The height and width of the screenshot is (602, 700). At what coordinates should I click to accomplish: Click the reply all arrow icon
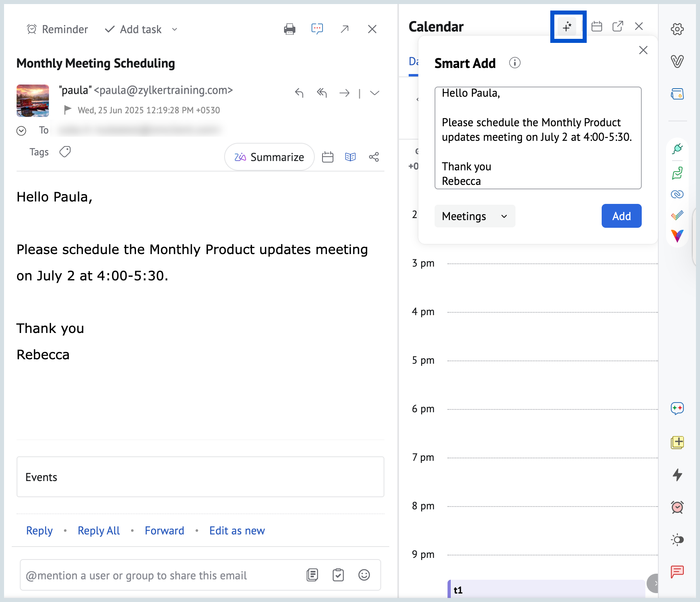322,93
